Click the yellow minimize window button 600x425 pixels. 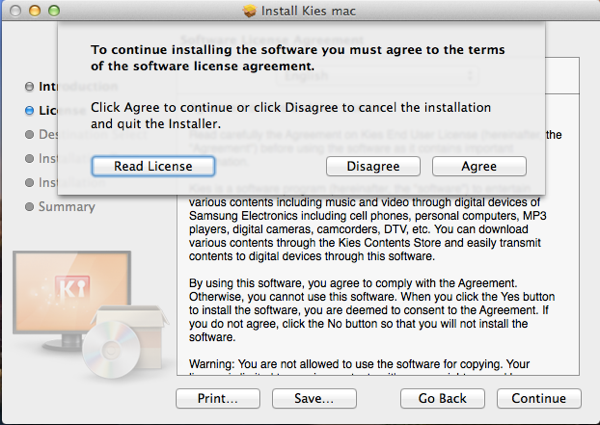point(35,10)
